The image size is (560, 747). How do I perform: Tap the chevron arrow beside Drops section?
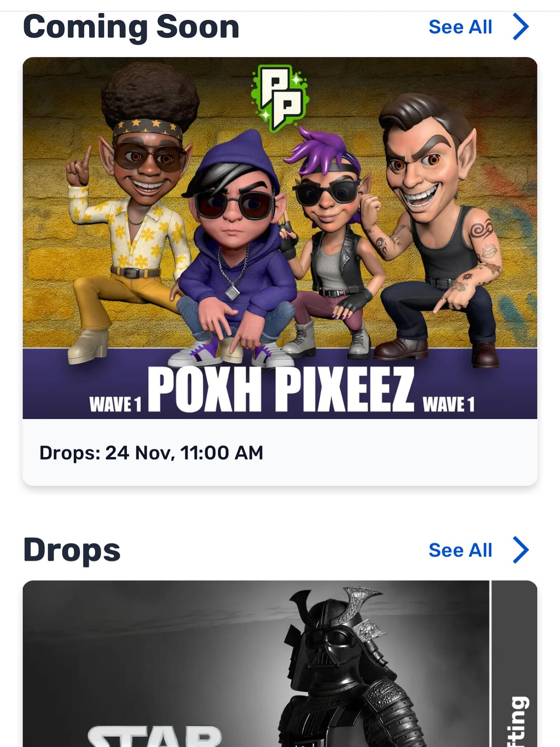521,550
